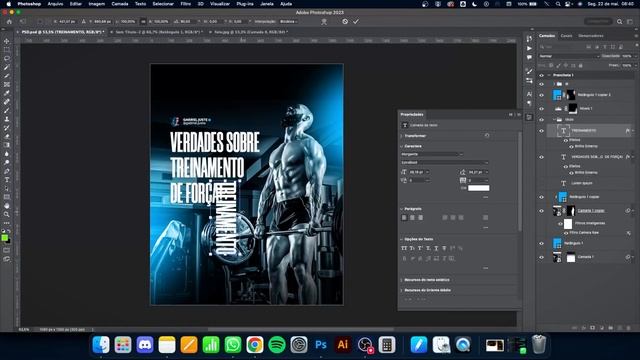
Task: Open WhatsApp from the Dock
Action: (233, 345)
